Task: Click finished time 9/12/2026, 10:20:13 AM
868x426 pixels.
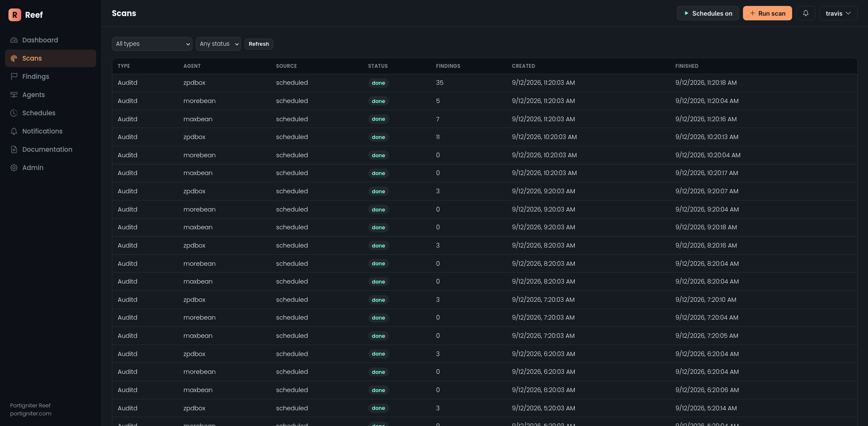Action: [707, 137]
